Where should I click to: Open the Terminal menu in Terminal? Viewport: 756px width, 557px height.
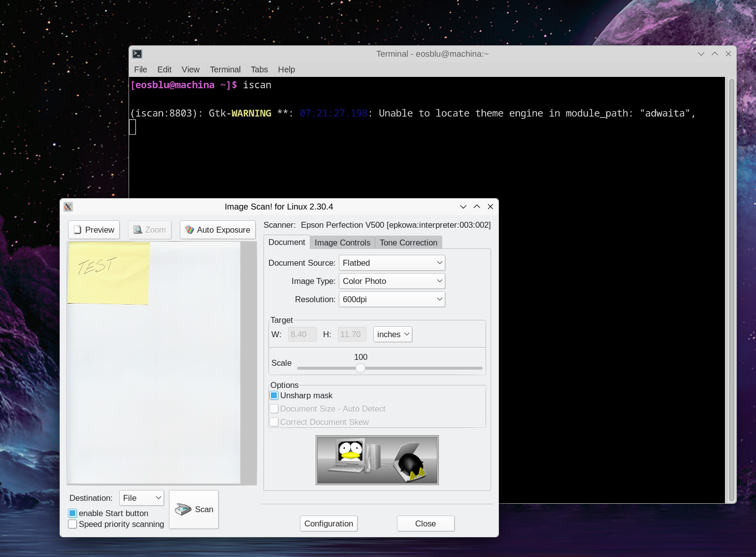click(x=225, y=70)
